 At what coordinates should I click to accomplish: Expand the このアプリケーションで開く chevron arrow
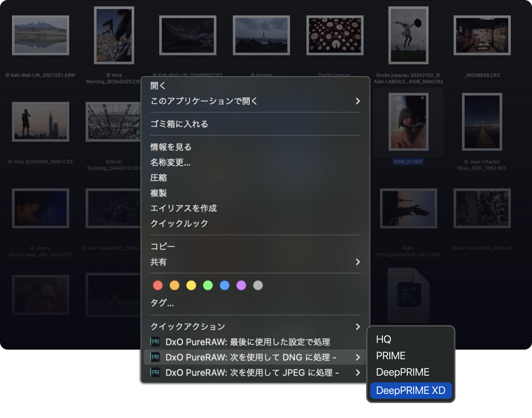coord(357,101)
